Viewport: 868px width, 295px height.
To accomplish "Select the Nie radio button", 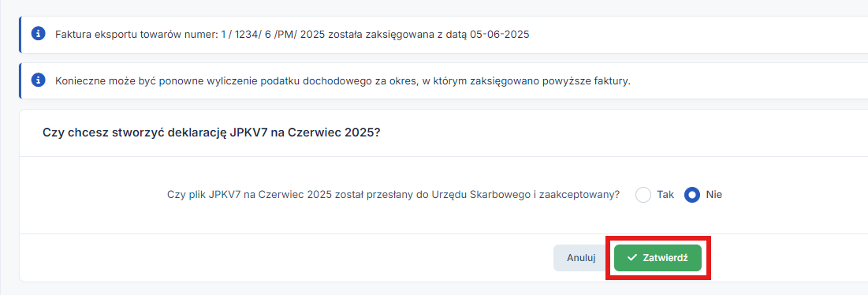I will (692, 195).
